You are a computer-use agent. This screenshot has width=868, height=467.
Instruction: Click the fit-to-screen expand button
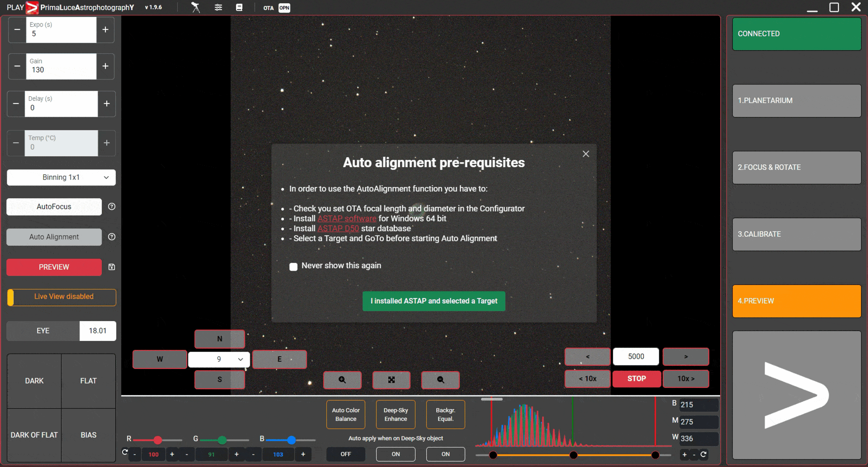click(x=392, y=380)
